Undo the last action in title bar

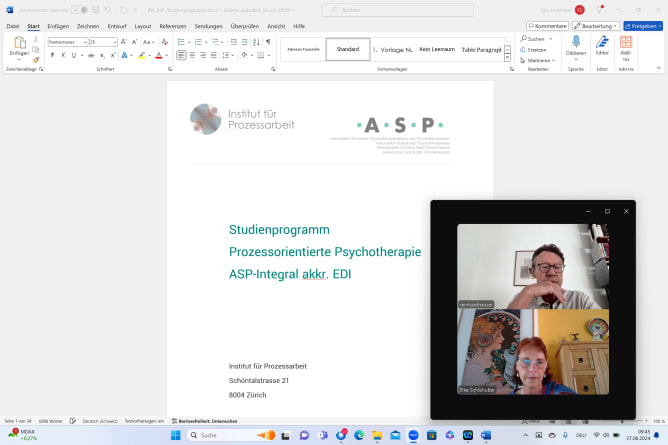pyautogui.click(x=107, y=10)
